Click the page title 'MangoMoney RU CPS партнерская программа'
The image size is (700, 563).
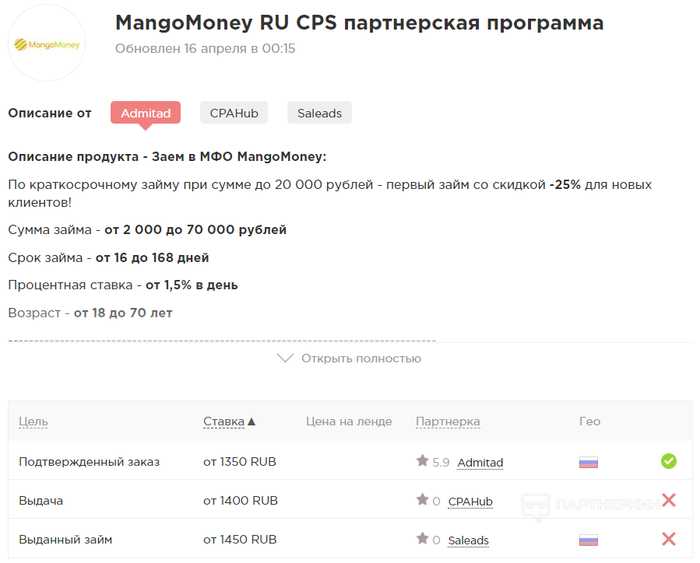[x=359, y=23]
